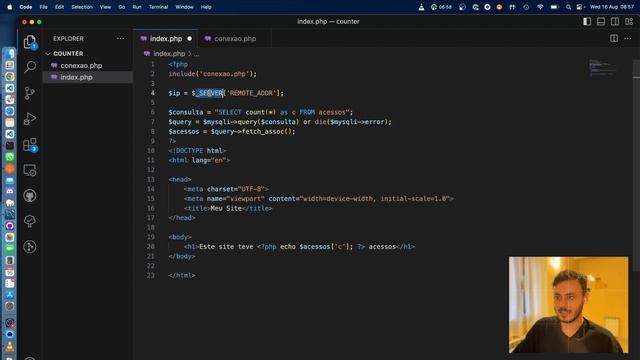Open the View menu

pyautogui.click(x=105, y=7)
